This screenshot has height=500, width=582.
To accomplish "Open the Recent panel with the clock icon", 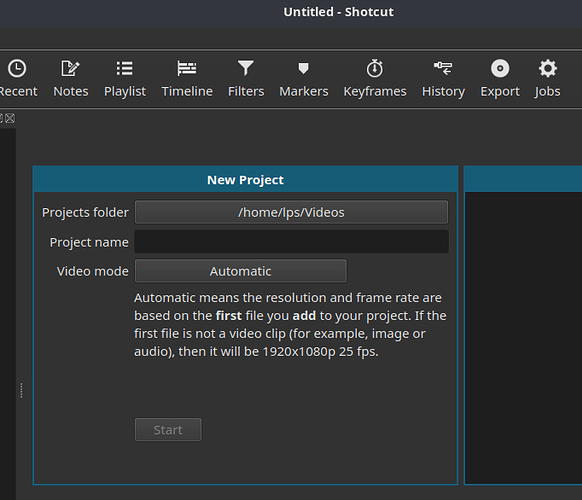I will (x=17, y=78).
